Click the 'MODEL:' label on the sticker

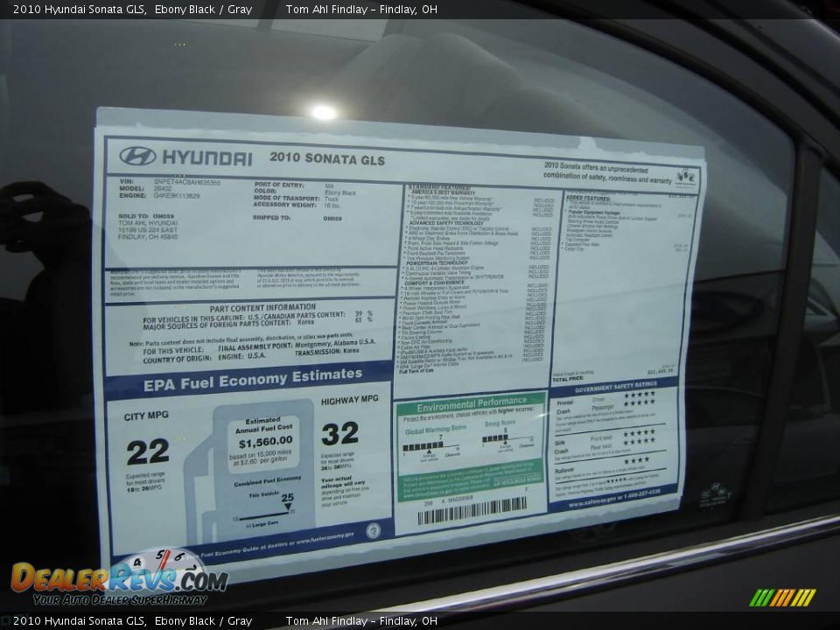pos(131,189)
